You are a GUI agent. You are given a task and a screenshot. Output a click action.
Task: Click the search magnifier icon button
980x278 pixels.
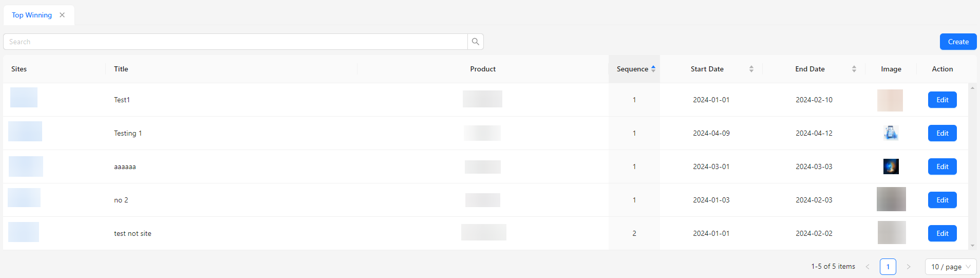point(475,42)
